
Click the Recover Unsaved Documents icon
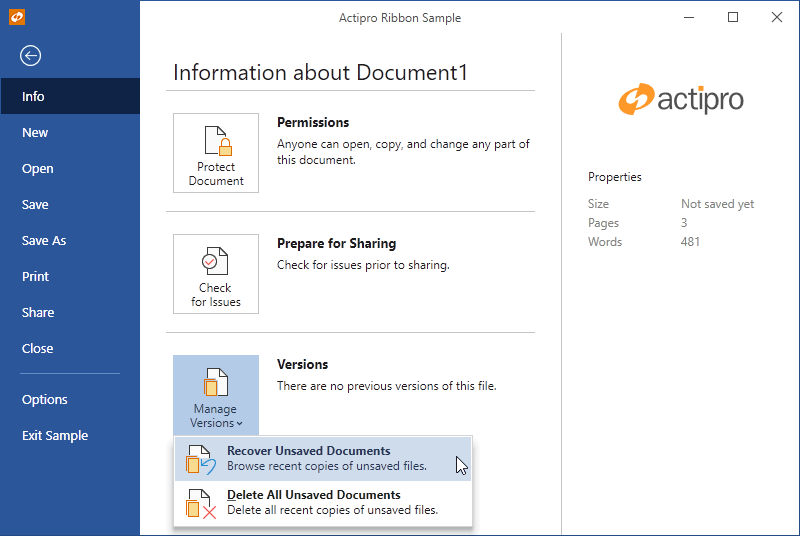[x=201, y=460]
